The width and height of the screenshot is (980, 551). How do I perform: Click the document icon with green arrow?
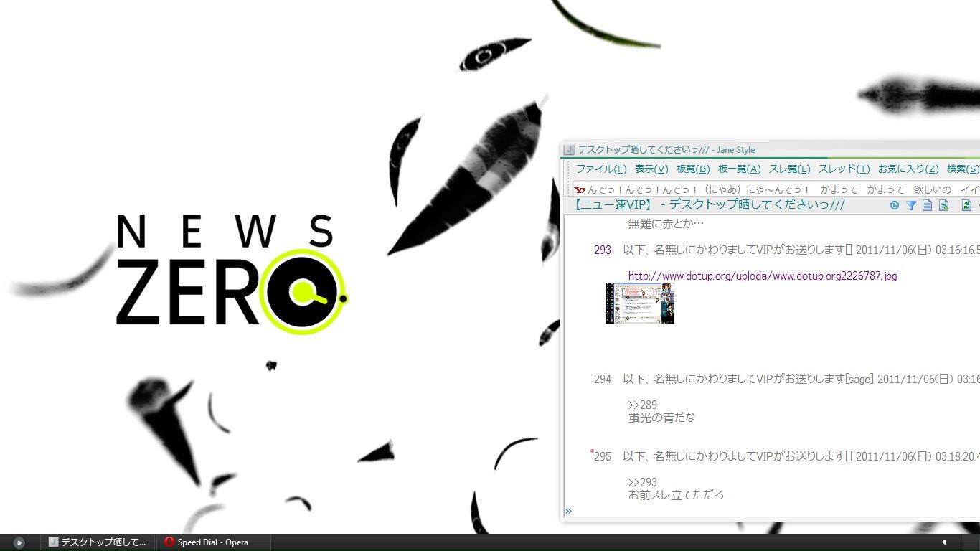(x=944, y=205)
